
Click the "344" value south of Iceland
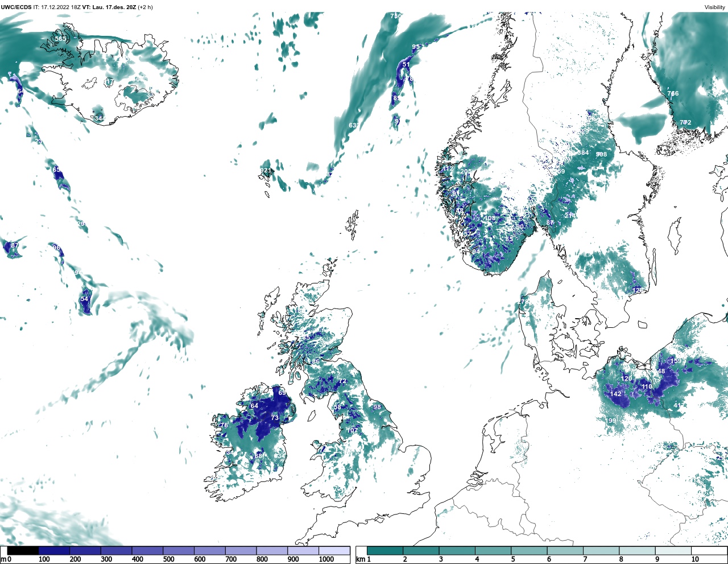(100, 118)
